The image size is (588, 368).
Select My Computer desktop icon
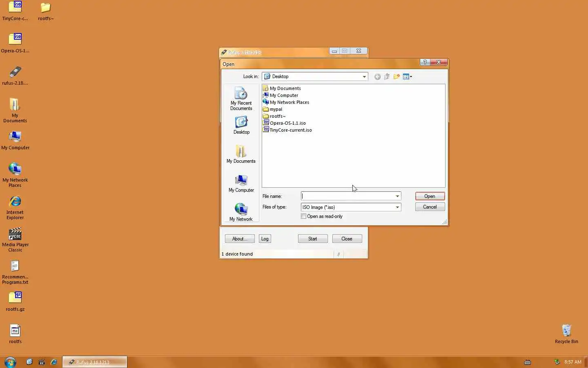coord(15,140)
